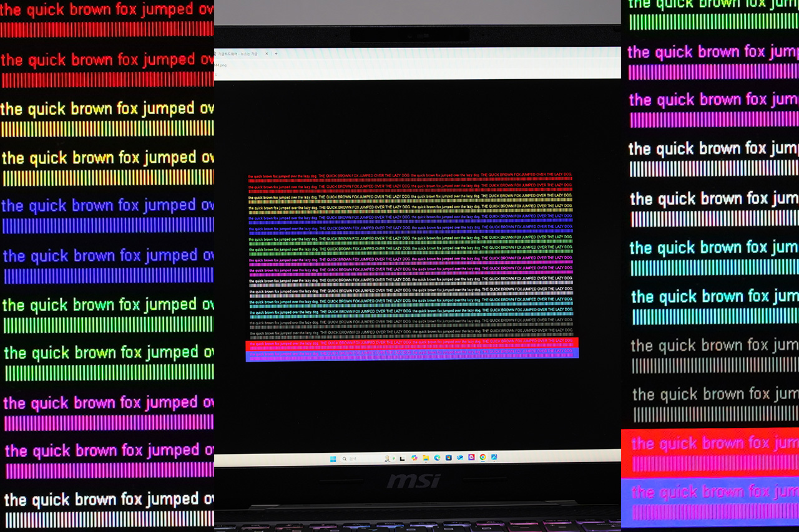Open Task View from the taskbar
Viewport: 799px width, 532px height.
[402, 459]
